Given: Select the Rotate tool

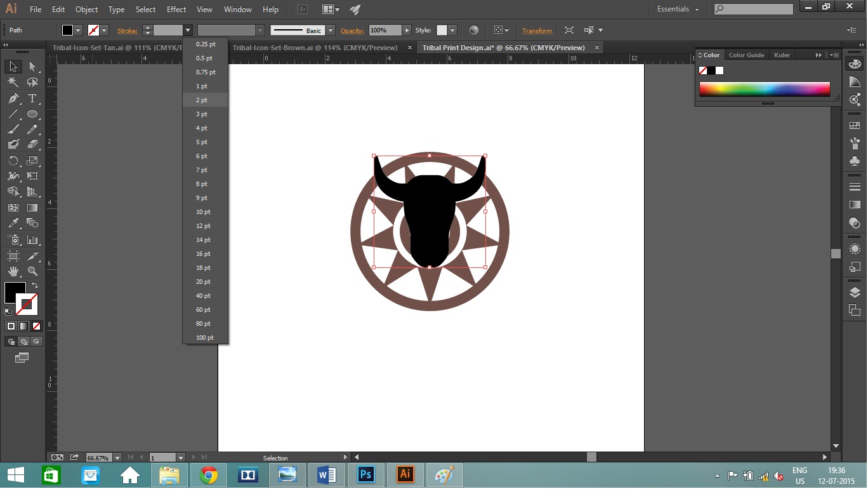Looking at the screenshot, I should (13, 161).
